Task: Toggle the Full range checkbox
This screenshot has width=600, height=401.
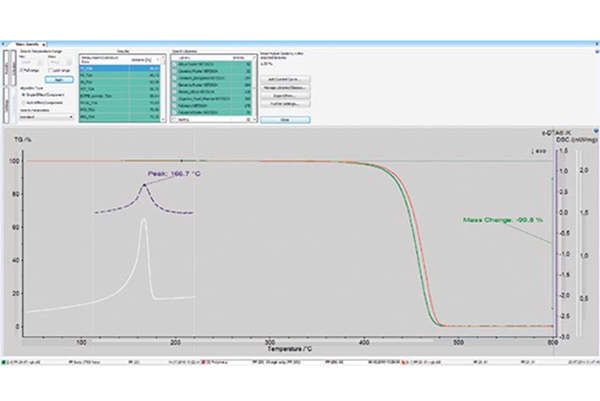Action: 22,70
